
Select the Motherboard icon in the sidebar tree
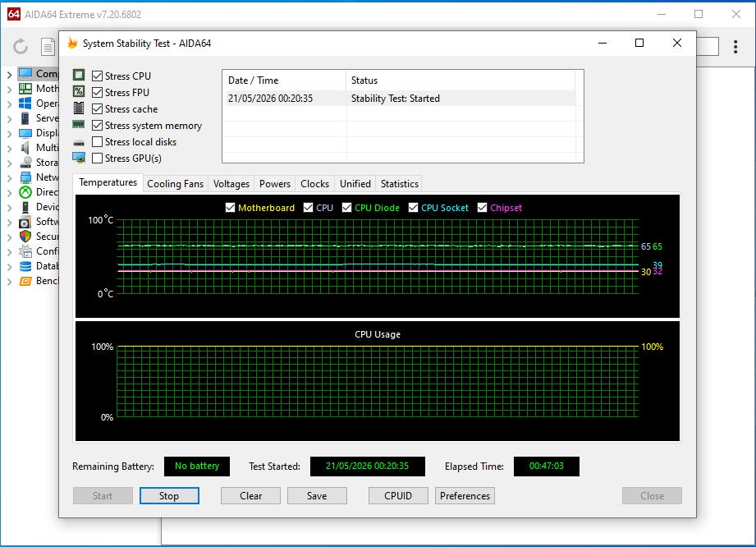pos(25,88)
